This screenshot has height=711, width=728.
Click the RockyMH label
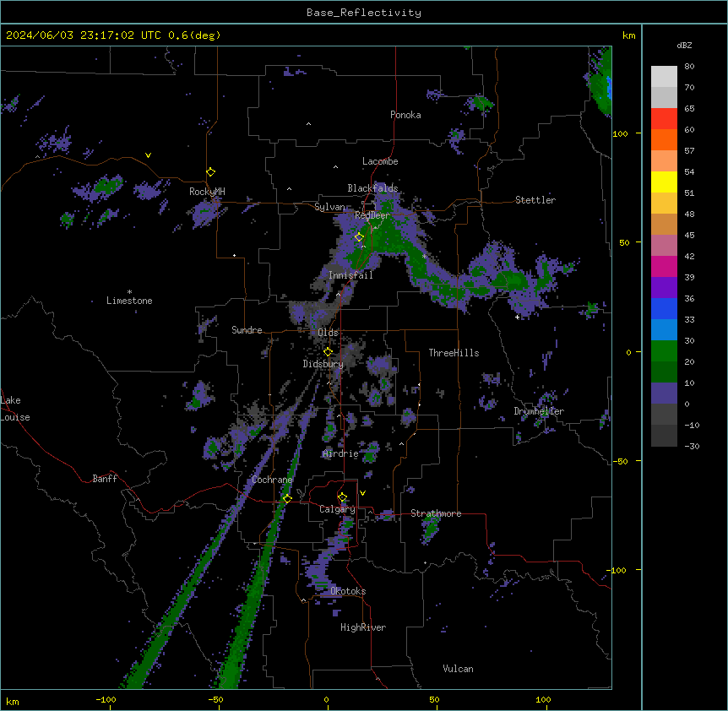pyautogui.click(x=207, y=192)
